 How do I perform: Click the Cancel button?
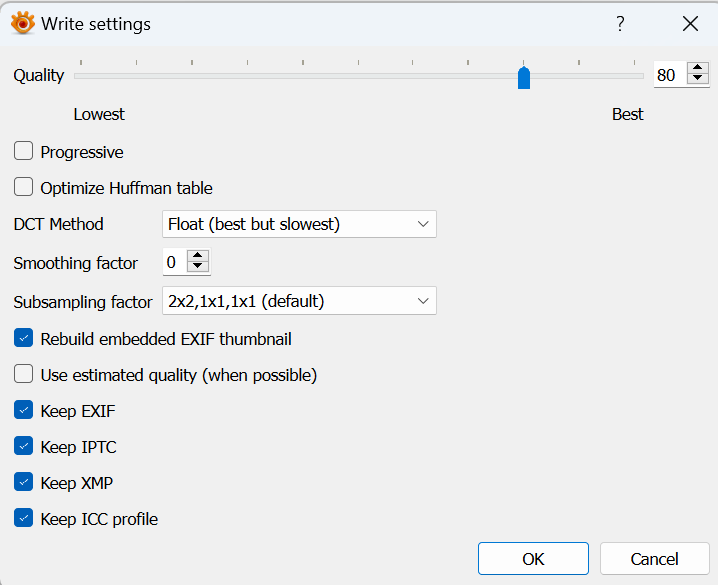tap(655, 559)
